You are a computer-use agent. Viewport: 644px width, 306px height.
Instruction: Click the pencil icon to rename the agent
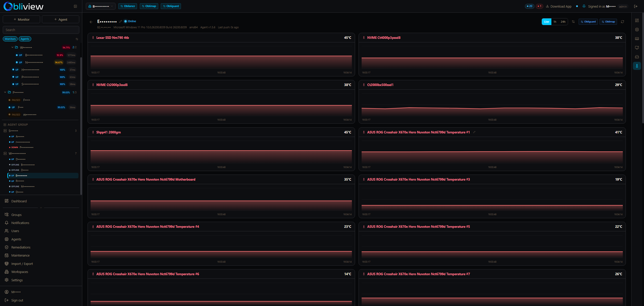[121, 21]
